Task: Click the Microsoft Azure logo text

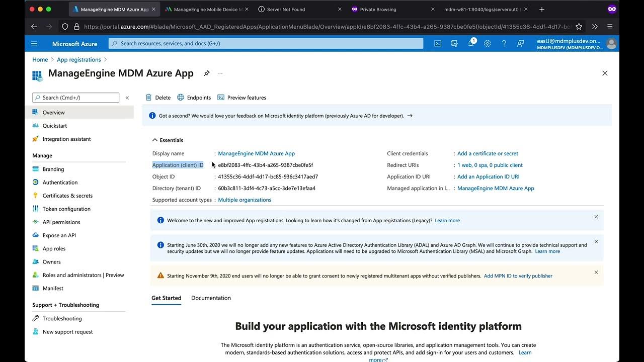Action: pos(74,44)
